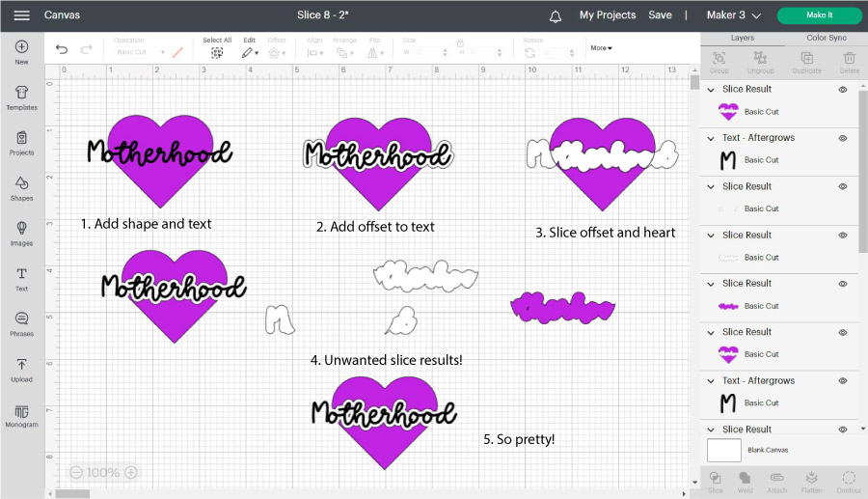Open the Monogram tool
This screenshot has height=499, width=868.
(21, 415)
